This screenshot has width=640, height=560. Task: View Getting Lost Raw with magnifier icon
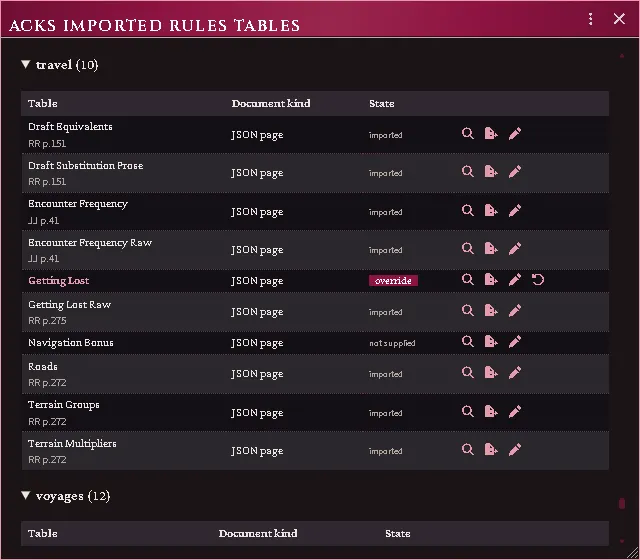468,311
